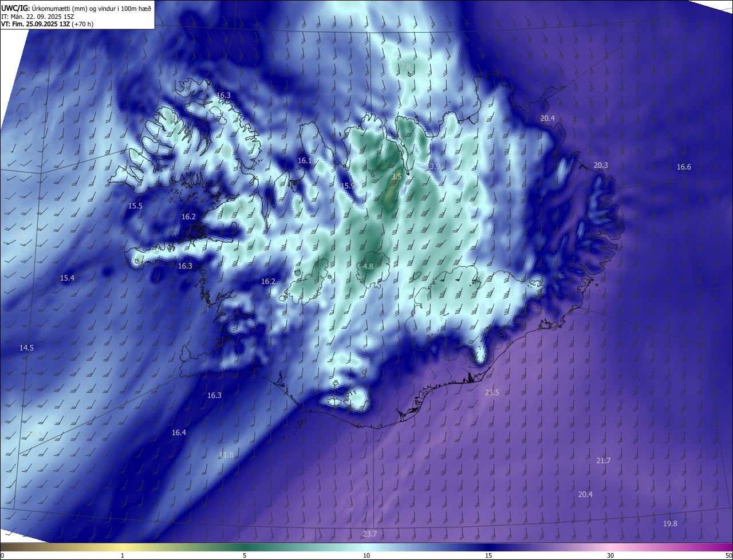
Task: Click the 23.7 value label
Action: [370, 534]
